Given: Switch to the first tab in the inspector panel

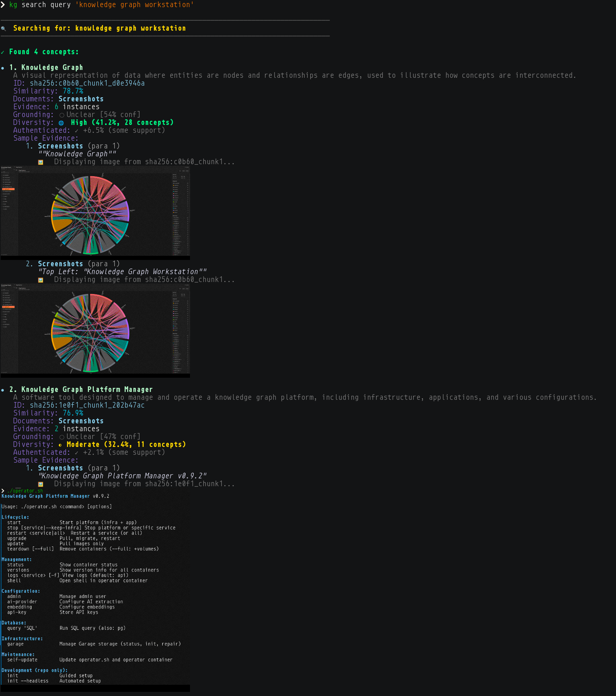Looking at the screenshot, I should coord(180,171).
